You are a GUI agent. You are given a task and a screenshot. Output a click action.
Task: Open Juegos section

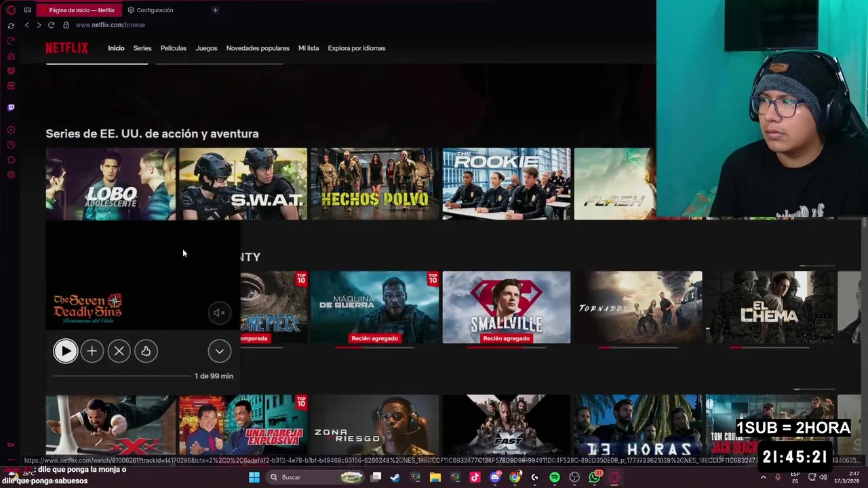click(206, 48)
